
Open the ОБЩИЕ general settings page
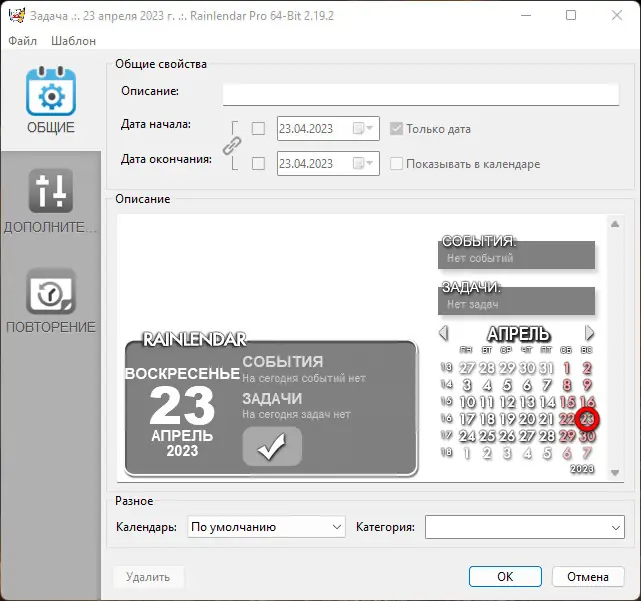[x=51, y=100]
